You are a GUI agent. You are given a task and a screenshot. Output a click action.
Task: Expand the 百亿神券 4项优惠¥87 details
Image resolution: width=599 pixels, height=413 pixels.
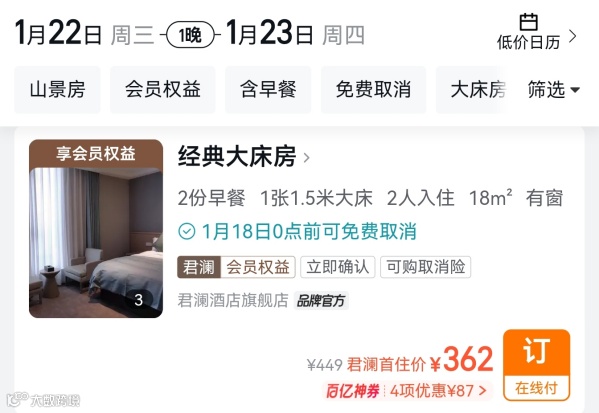point(408,390)
